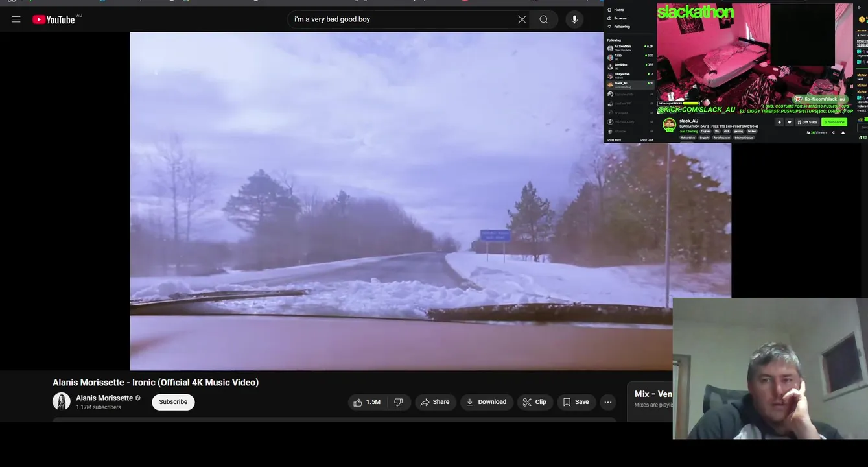Open the YouTube hamburger guide menu
The width and height of the screenshot is (868, 467).
[16, 19]
